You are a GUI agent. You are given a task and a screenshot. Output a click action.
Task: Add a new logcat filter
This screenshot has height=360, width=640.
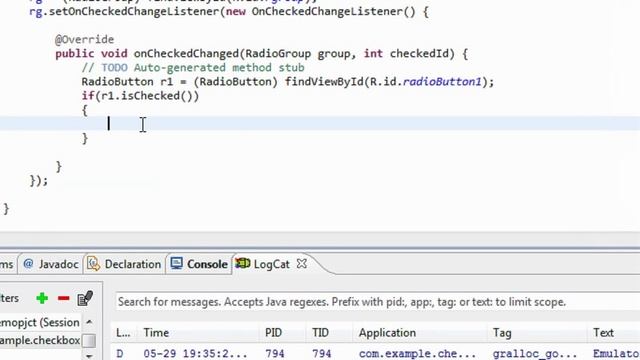click(x=42, y=298)
